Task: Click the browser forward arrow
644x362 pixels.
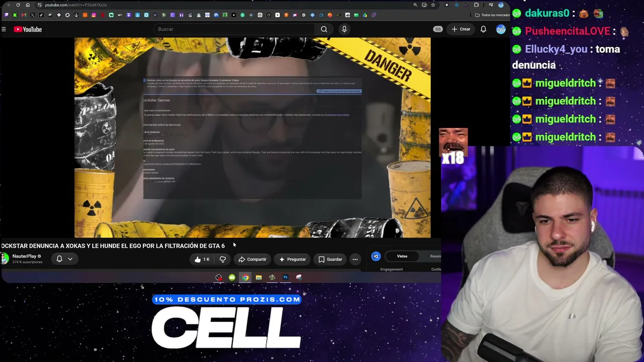Action: point(8,5)
